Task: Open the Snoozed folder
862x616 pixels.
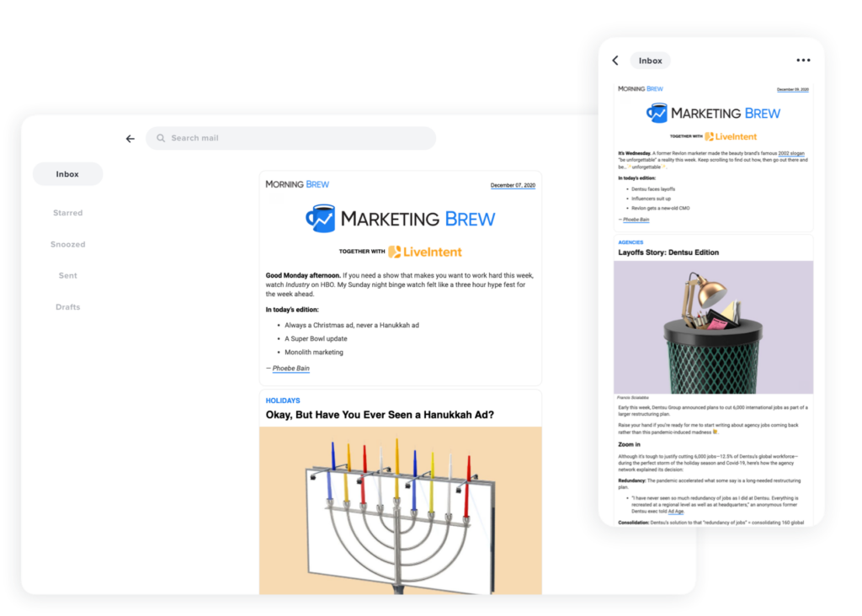Action: tap(67, 244)
